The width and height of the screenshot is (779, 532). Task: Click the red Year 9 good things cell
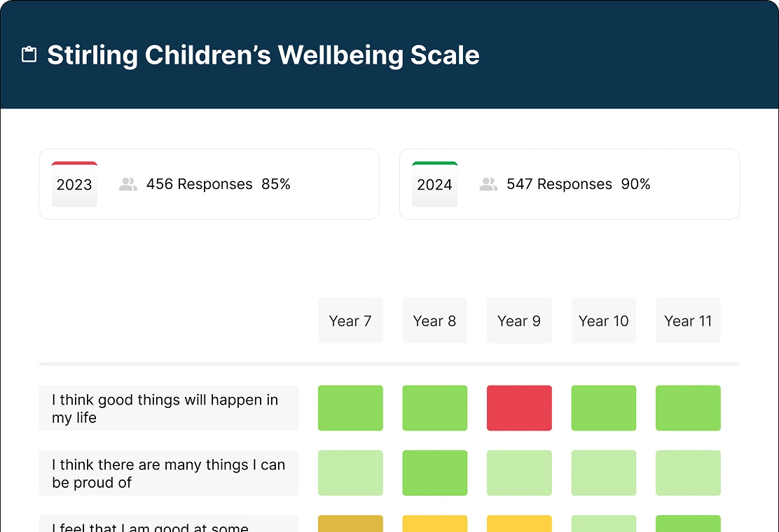pos(519,408)
